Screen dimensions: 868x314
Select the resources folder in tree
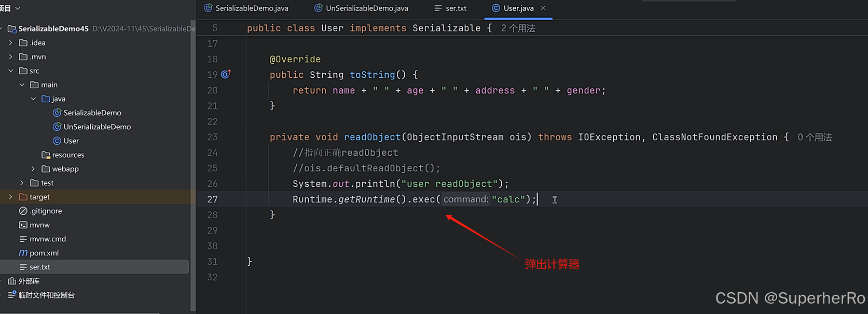coord(68,155)
